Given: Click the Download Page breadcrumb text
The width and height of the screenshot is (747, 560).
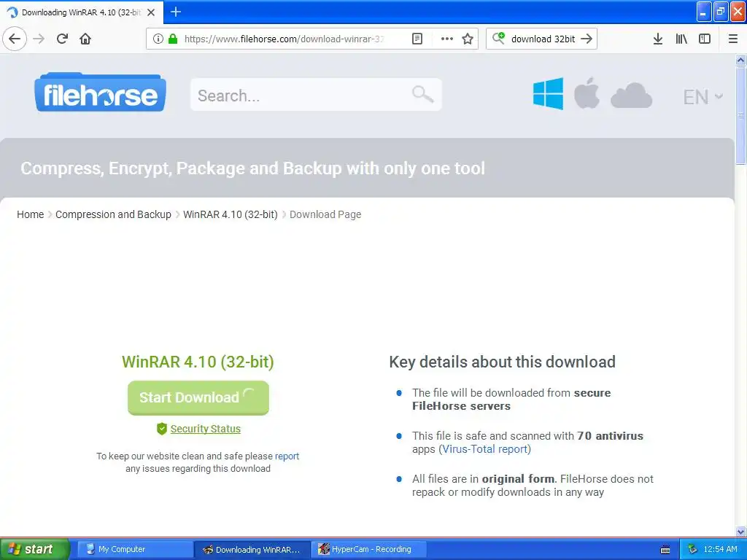Looking at the screenshot, I should 325,214.
